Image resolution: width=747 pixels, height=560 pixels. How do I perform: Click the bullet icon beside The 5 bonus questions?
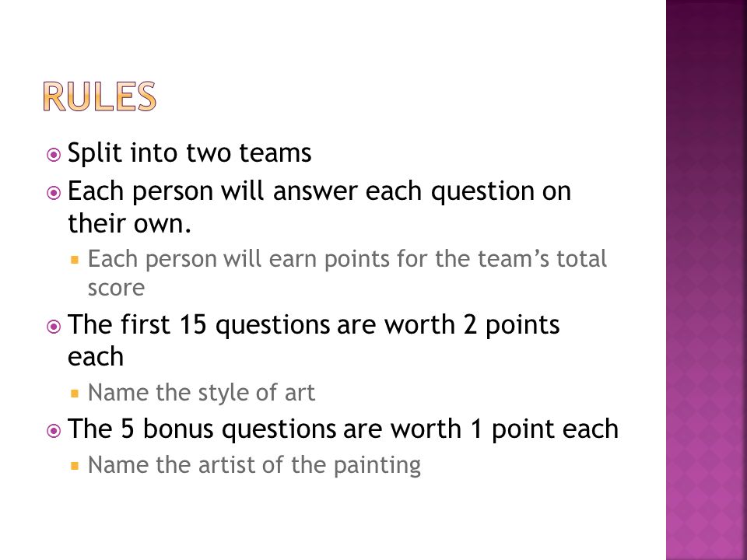(x=54, y=431)
